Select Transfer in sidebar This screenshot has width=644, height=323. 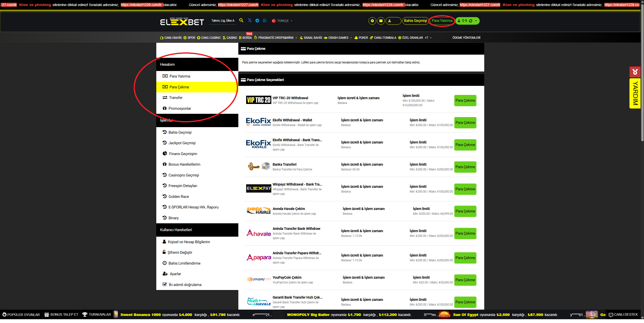tap(197, 98)
